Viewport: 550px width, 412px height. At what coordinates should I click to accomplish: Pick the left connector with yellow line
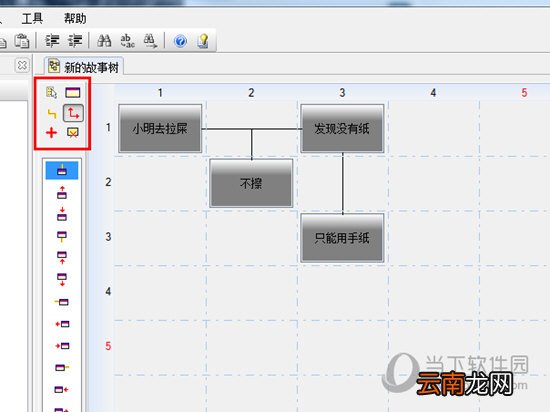pos(62,302)
